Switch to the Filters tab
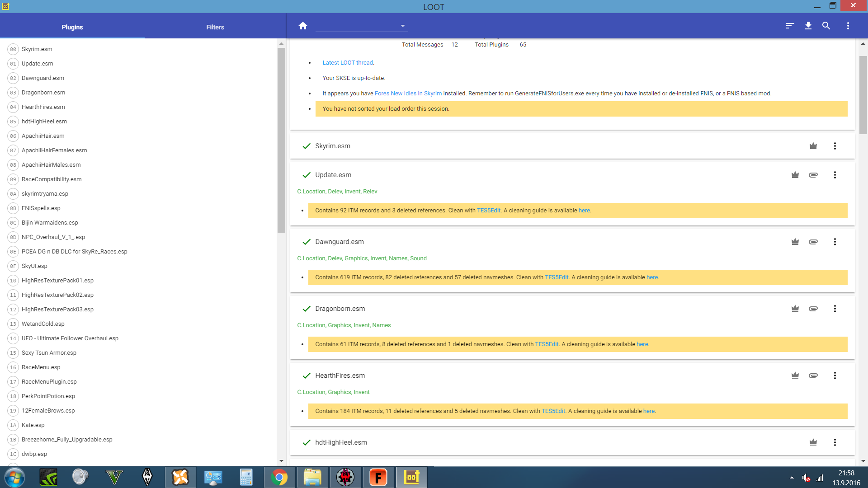This screenshot has width=868, height=488. pos(215,27)
